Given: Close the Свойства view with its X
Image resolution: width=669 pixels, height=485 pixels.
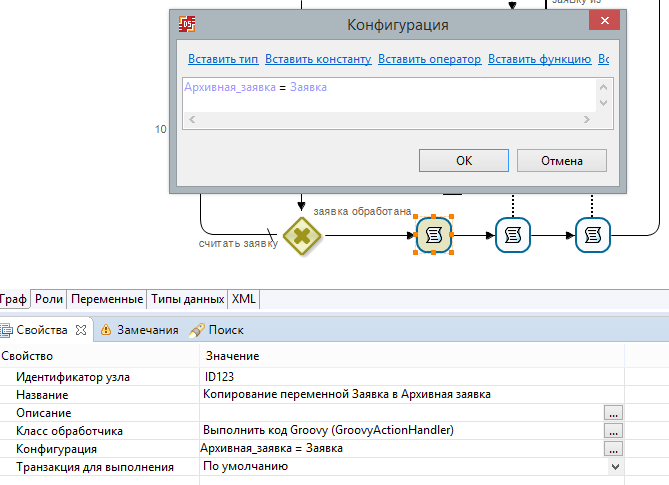Looking at the screenshot, I should coord(82,330).
